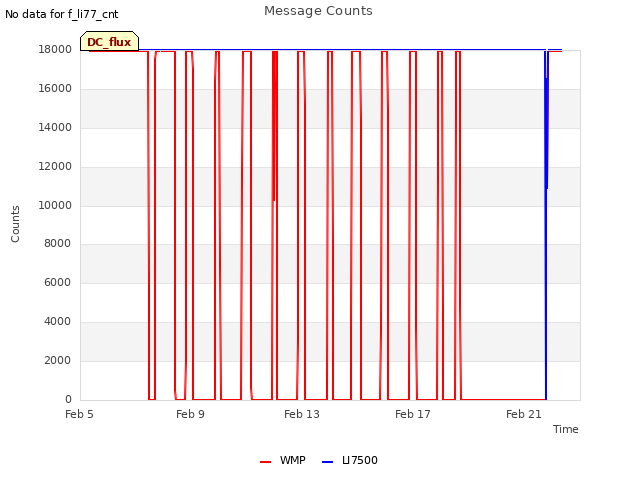Click the Feb 21 x-axis label
This screenshot has height=480, width=640.
524,414
